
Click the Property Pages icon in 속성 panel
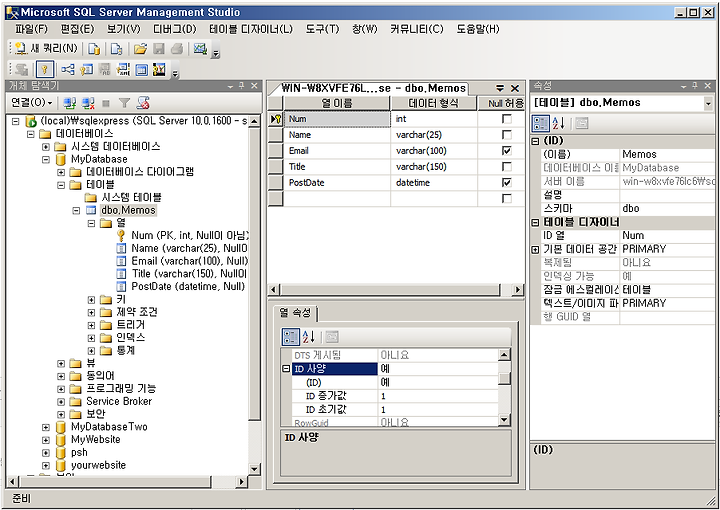[582, 123]
